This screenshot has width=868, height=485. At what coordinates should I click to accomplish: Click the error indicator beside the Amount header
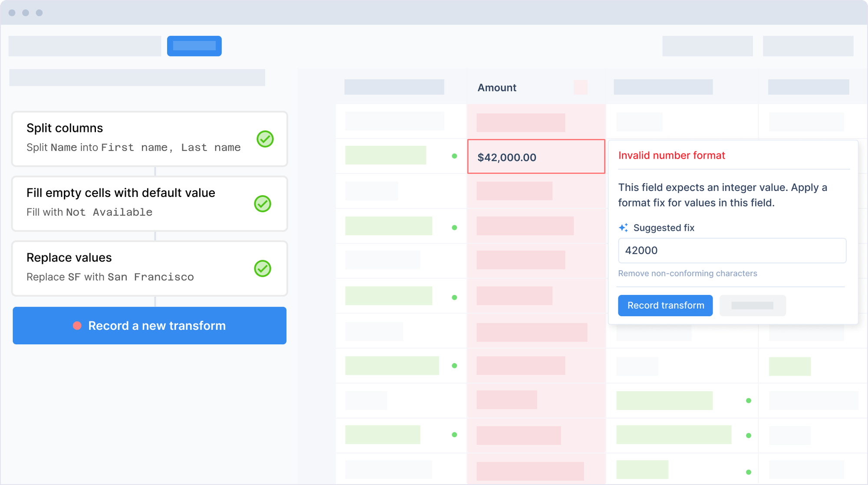point(581,88)
